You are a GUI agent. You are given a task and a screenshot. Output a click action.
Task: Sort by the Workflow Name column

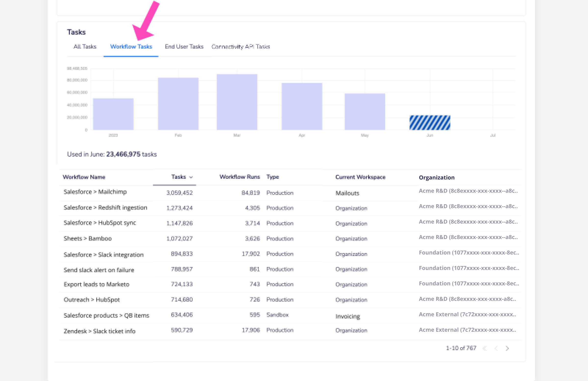pyautogui.click(x=84, y=177)
